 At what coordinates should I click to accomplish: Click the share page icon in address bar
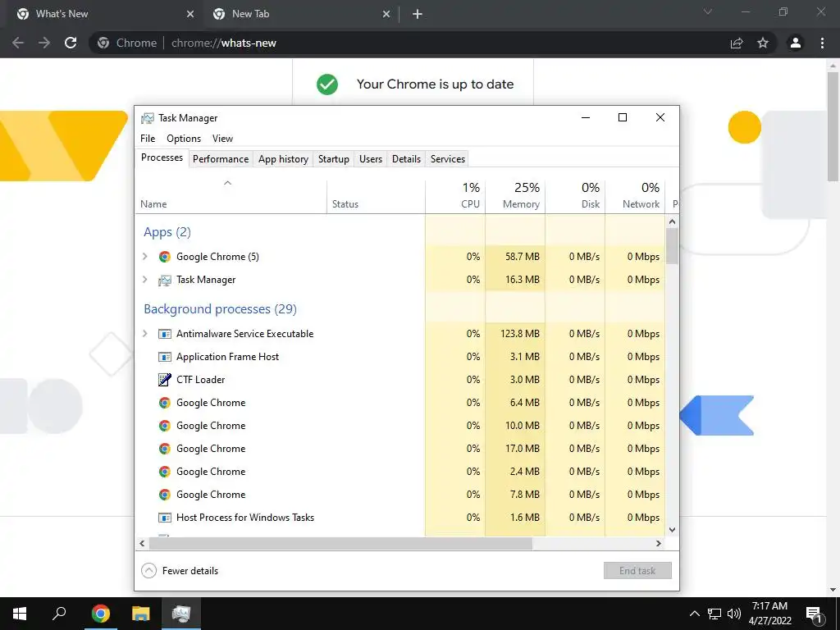tap(737, 43)
